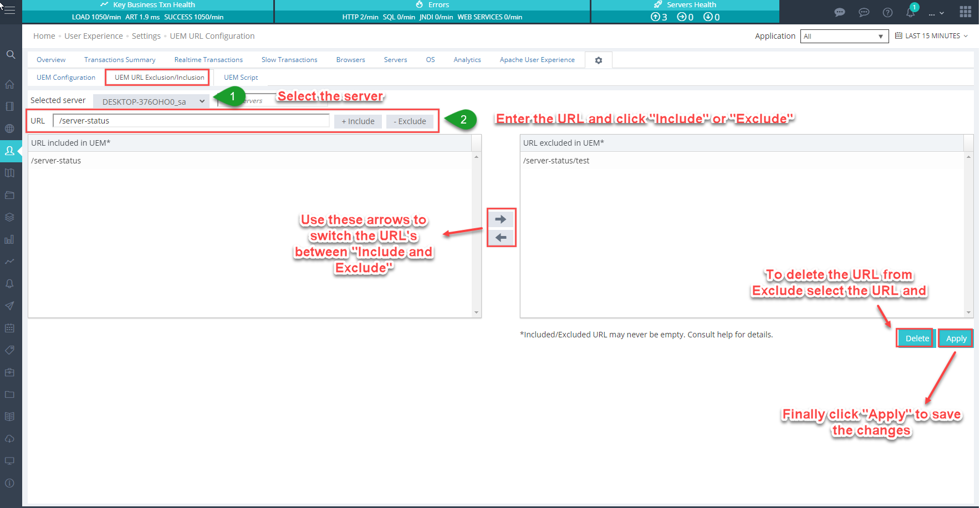Open the help question mark icon
Image resolution: width=980 pixels, height=508 pixels.
(x=887, y=12)
